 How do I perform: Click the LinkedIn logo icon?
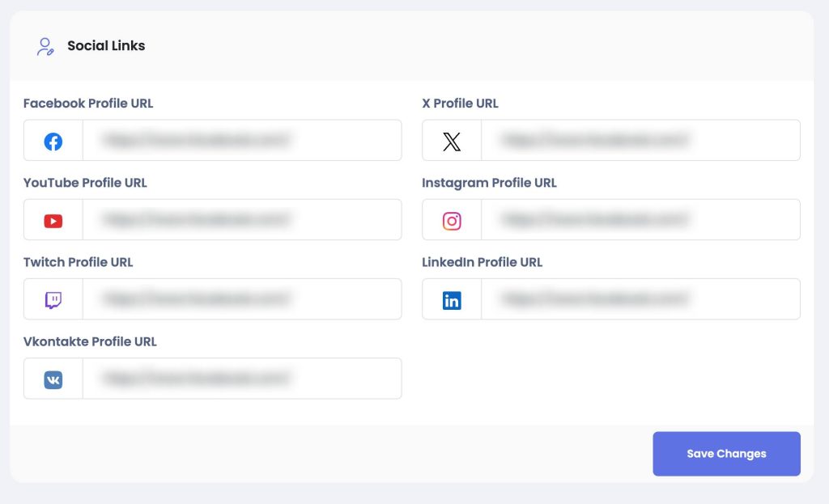[452, 300]
